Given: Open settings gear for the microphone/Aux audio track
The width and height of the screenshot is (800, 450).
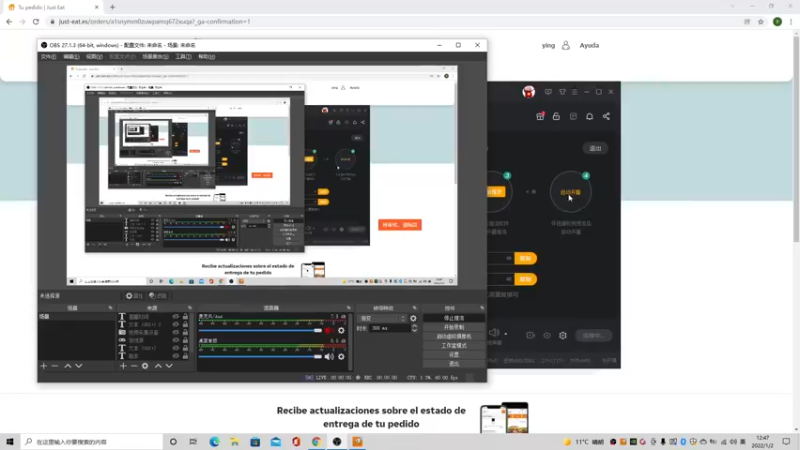Looking at the screenshot, I should (341, 331).
